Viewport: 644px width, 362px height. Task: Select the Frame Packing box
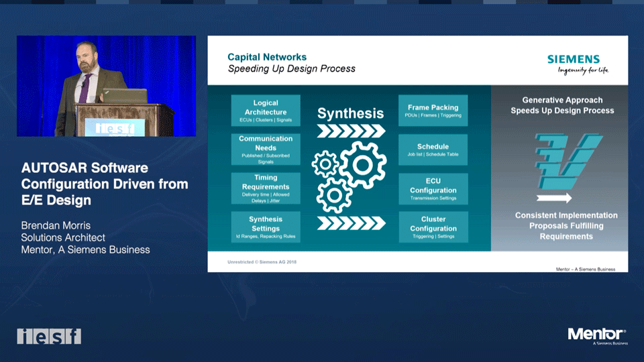(x=433, y=111)
